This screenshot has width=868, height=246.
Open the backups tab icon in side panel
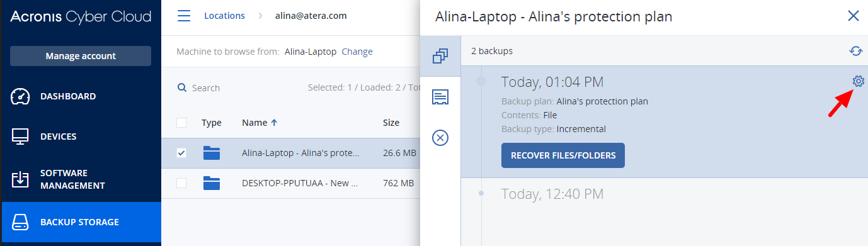[x=440, y=57]
